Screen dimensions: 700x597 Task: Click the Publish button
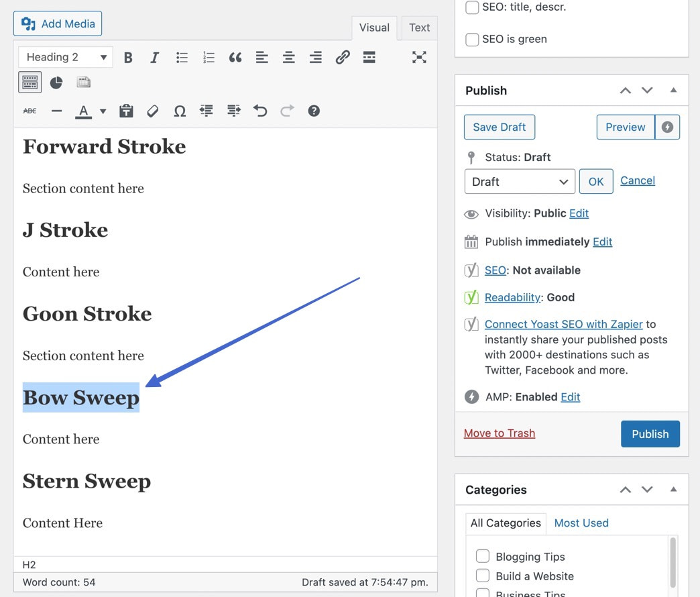pos(650,433)
